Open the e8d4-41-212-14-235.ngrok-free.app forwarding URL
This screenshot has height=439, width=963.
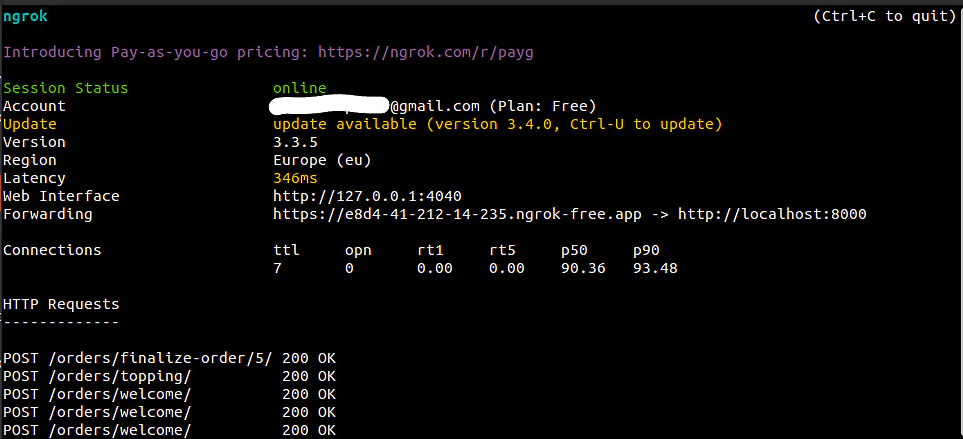click(x=458, y=214)
